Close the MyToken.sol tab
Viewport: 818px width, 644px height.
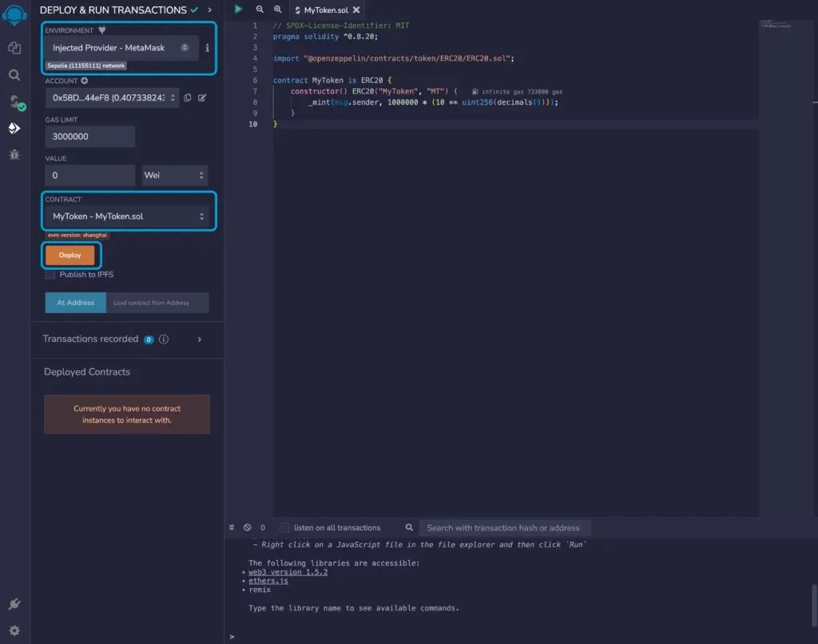(x=356, y=10)
